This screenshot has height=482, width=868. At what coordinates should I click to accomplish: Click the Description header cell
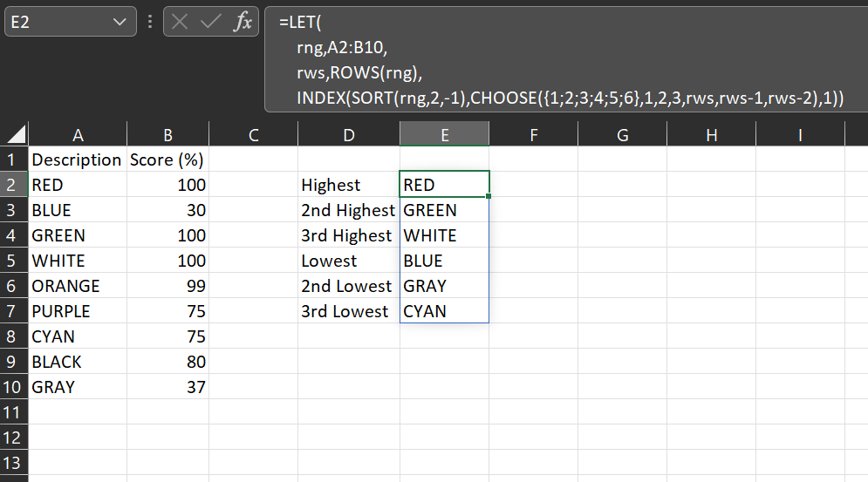(78, 160)
